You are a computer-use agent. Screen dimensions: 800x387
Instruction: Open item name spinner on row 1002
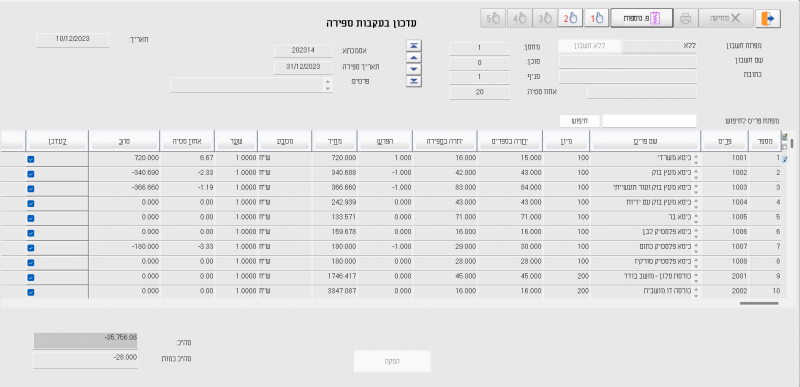click(x=695, y=173)
